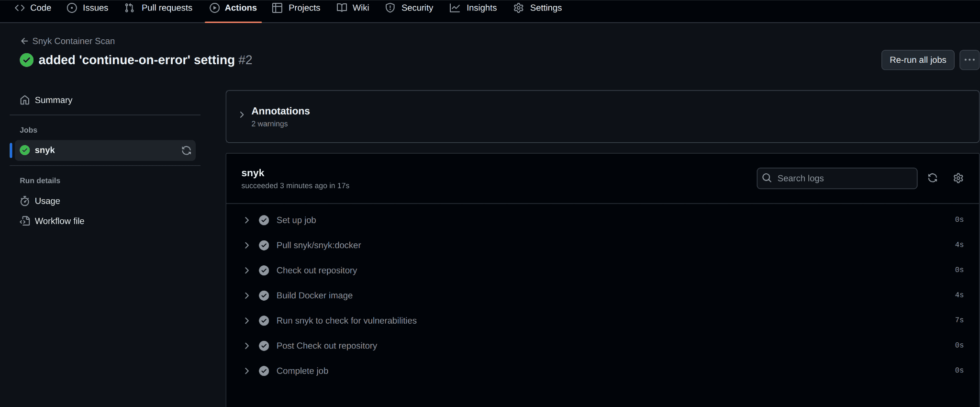Click the Workflow file code icon
This screenshot has height=407, width=980.
(x=25, y=221)
